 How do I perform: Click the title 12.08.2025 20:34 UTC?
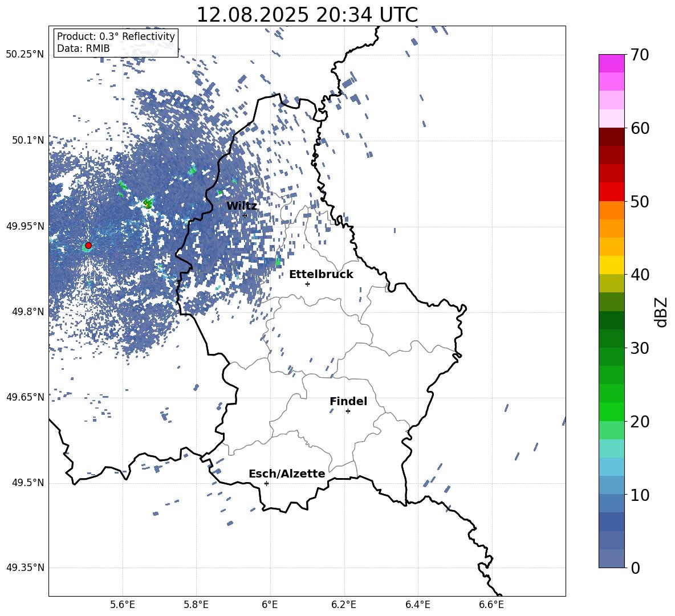[x=307, y=15]
